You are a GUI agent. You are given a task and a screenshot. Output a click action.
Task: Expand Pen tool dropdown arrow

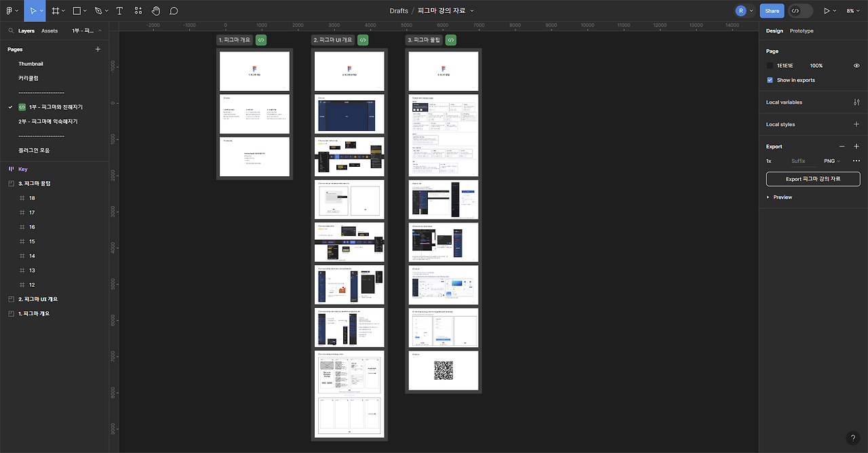[x=107, y=11]
